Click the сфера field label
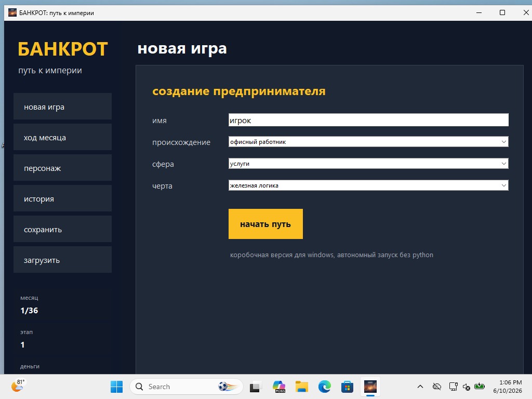Image resolution: width=532 pixels, height=399 pixels. (163, 164)
